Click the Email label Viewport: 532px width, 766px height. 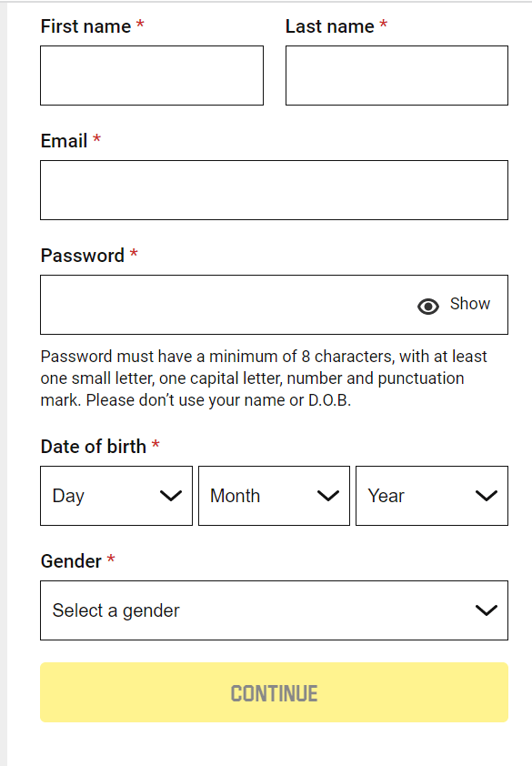pos(64,141)
